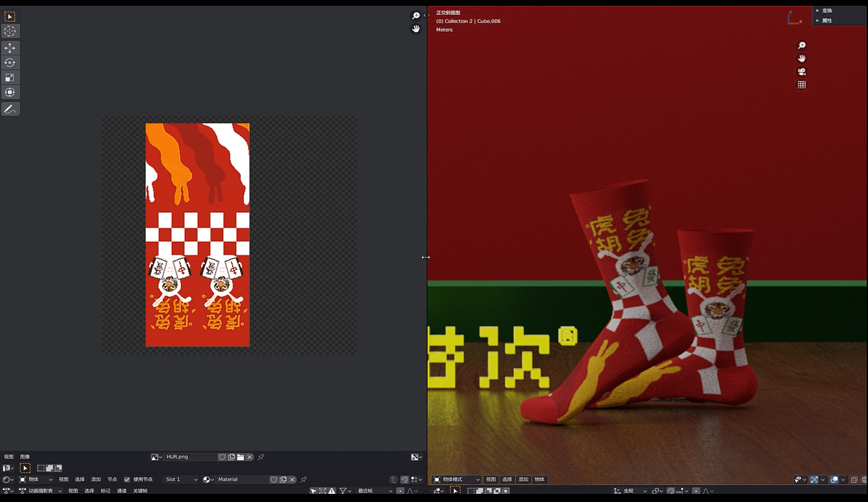The image size is (868, 502).
Task: Open material browse dropdown left of Material
Action: [x=208, y=480]
